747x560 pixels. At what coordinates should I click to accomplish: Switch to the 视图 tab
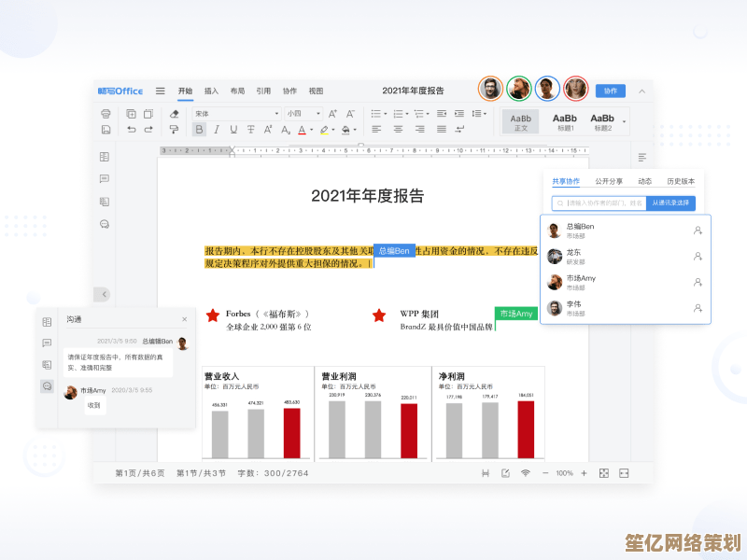316,91
